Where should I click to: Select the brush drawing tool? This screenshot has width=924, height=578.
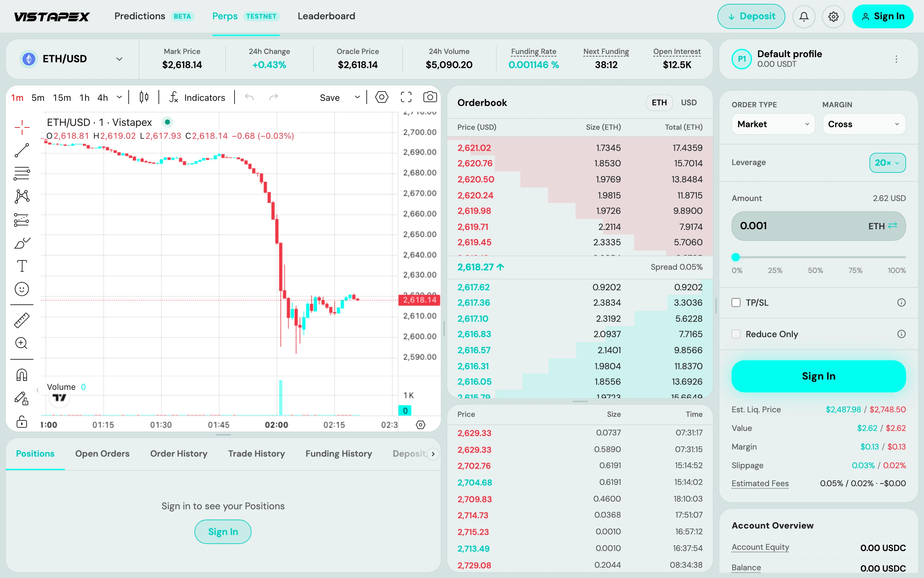(x=22, y=243)
